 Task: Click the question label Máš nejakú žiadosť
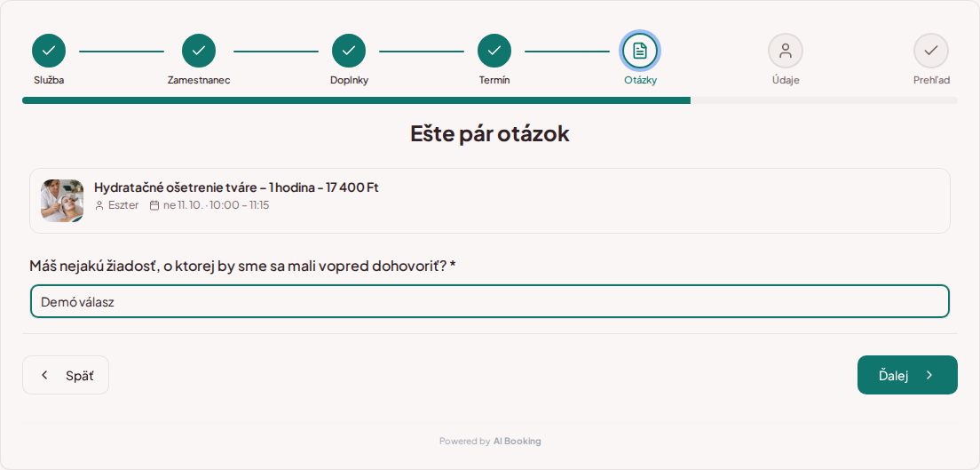[x=242, y=266]
